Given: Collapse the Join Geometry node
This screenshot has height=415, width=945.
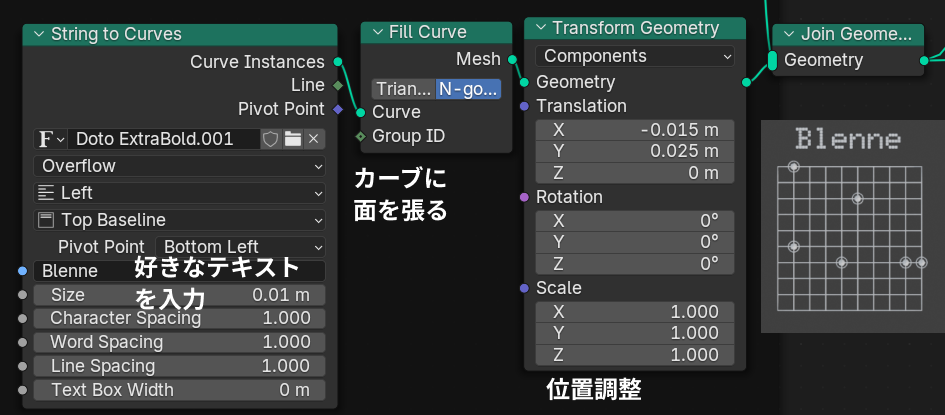Looking at the screenshot, I should 789,34.
